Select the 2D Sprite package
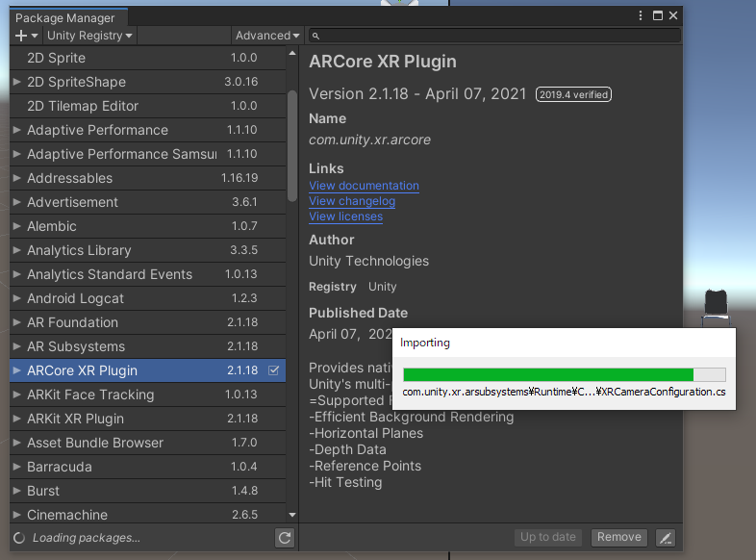Image resolution: width=756 pixels, height=560 pixels. (147, 58)
